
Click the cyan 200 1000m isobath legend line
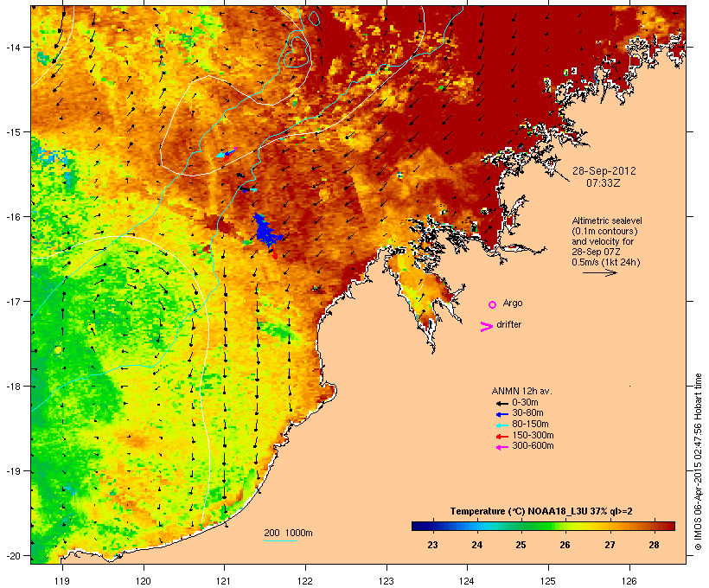[281, 540]
